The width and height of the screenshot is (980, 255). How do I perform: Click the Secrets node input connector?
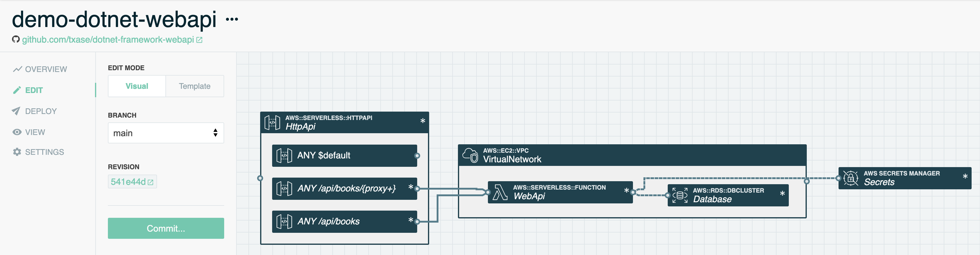point(839,178)
